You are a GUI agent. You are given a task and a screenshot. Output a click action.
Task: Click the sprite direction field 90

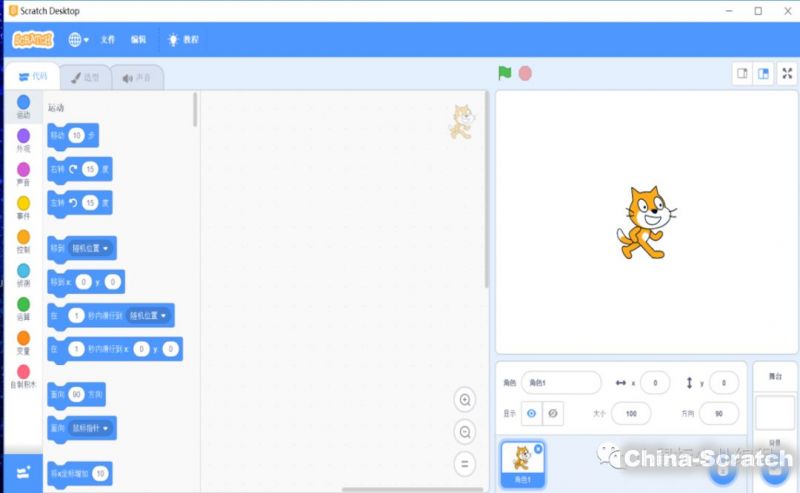coord(719,413)
